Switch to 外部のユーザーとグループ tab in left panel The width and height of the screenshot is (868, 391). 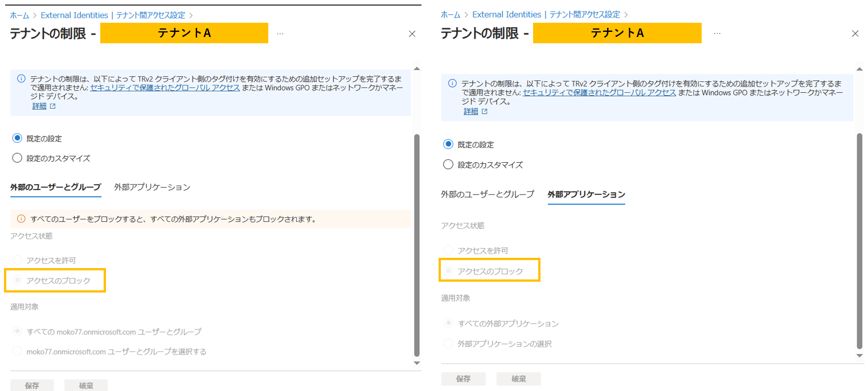(56, 187)
